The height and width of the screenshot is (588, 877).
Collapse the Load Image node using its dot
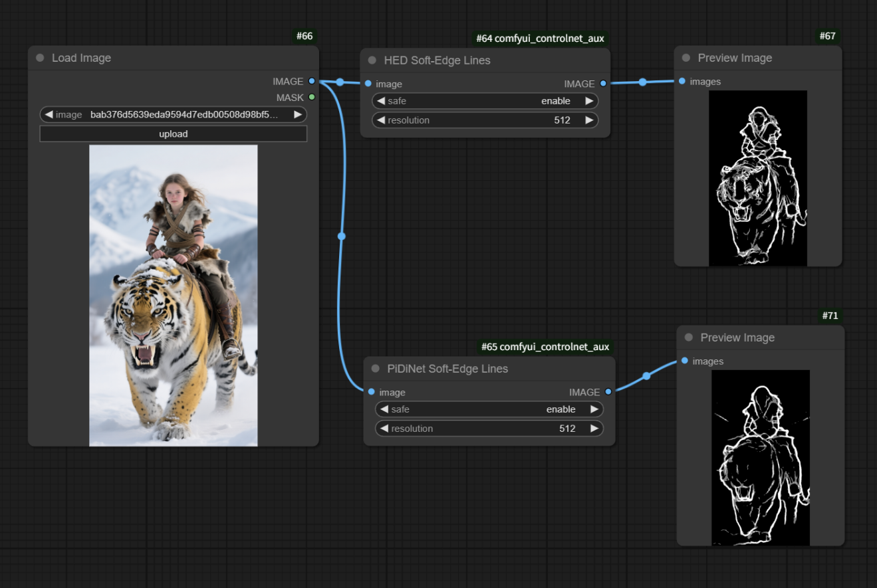point(40,58)
